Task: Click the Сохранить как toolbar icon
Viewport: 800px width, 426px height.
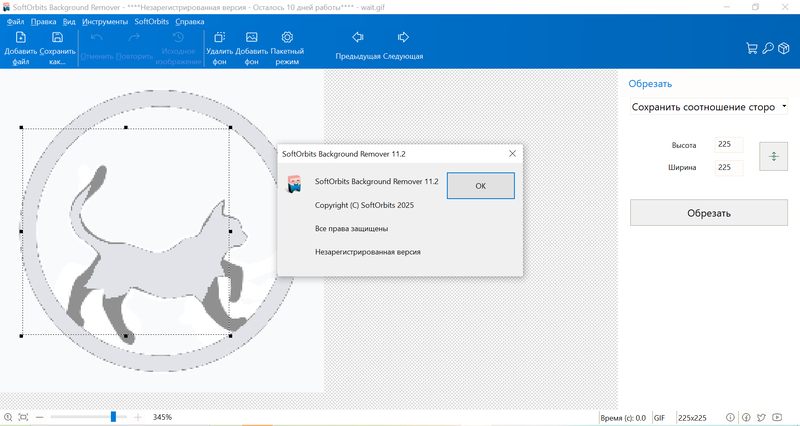Action: click(58, 44)
